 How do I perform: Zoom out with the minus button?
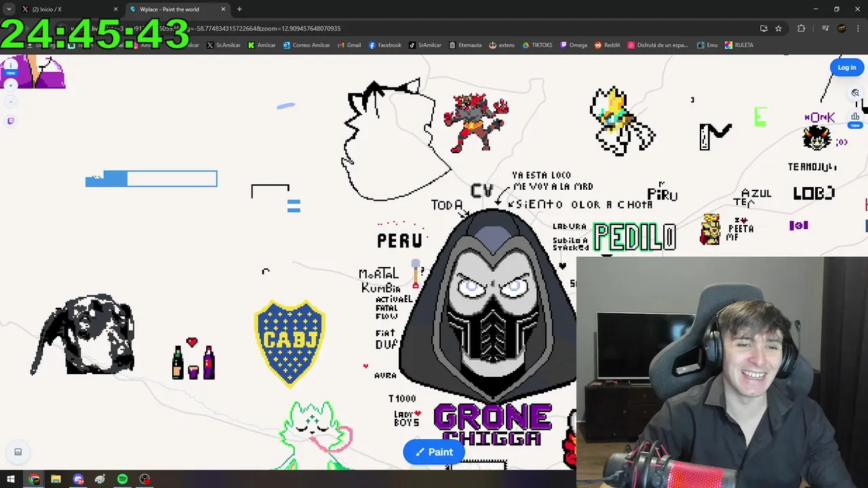coord(11,102)
